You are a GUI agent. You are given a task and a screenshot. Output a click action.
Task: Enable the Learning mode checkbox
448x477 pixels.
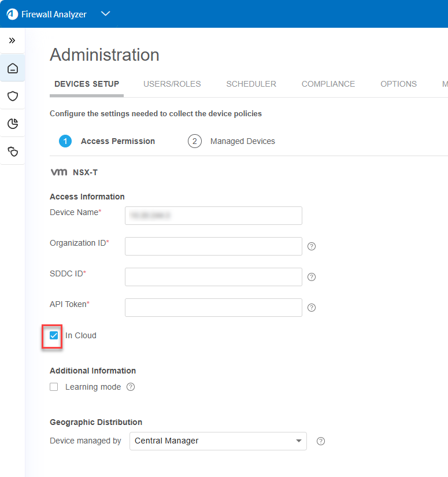54,387
